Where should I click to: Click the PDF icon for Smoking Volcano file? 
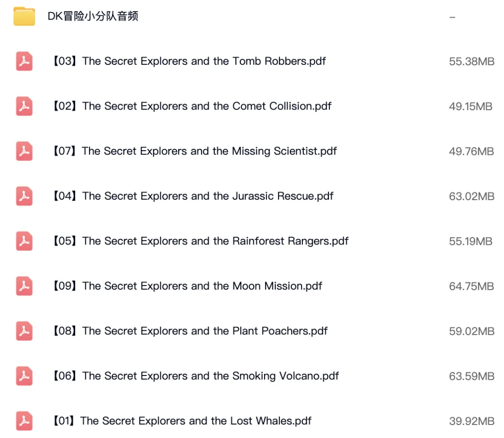tap(24, 376)
